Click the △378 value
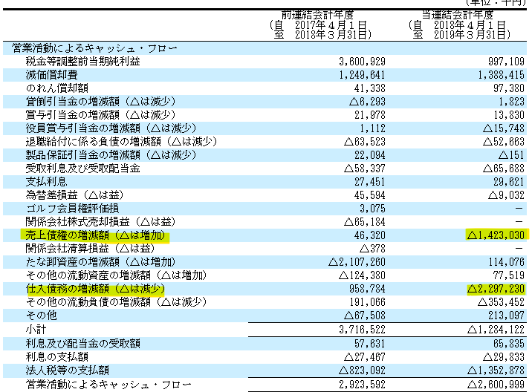Image resolution: width=532 pixels, height=392 pixels. pyautogui.click(x=372, y=249)
